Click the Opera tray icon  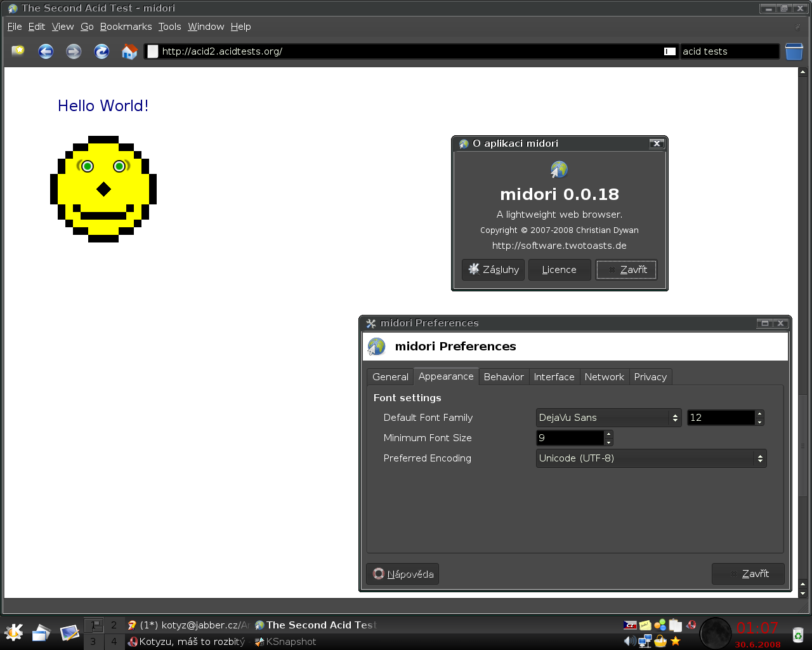pos(691,625)
